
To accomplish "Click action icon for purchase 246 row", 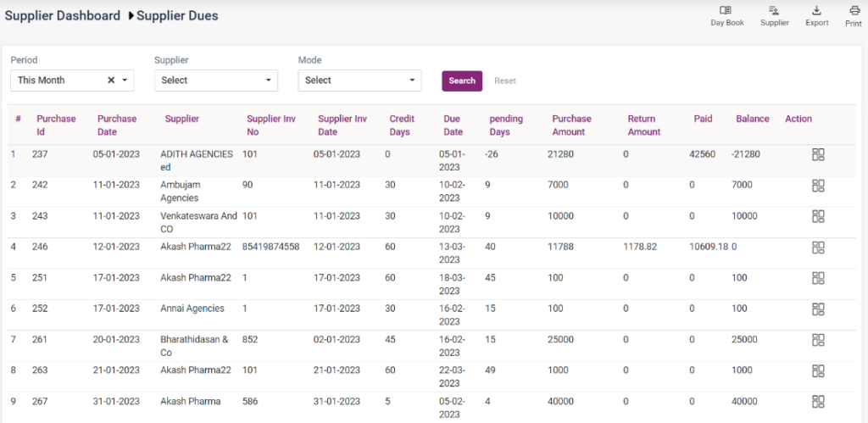I will click(818, 247).
